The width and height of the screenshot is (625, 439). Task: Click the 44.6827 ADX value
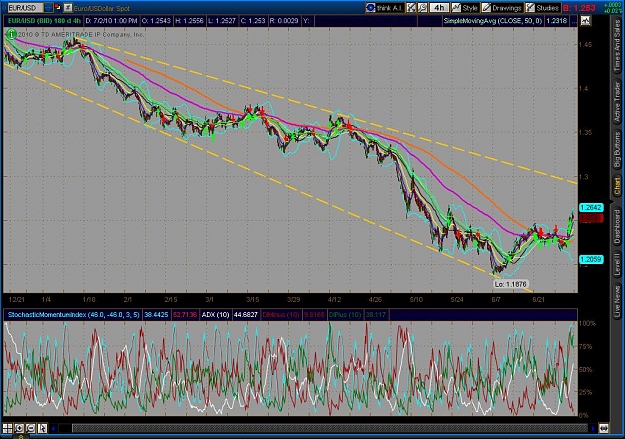[246, 315]
